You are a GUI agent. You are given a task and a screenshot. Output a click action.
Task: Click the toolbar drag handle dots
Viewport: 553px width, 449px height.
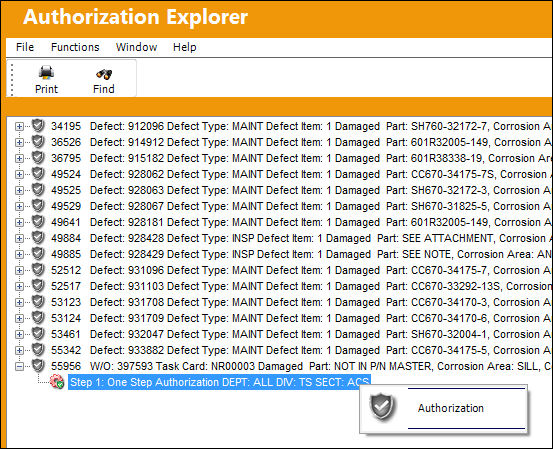pos(12,79)
